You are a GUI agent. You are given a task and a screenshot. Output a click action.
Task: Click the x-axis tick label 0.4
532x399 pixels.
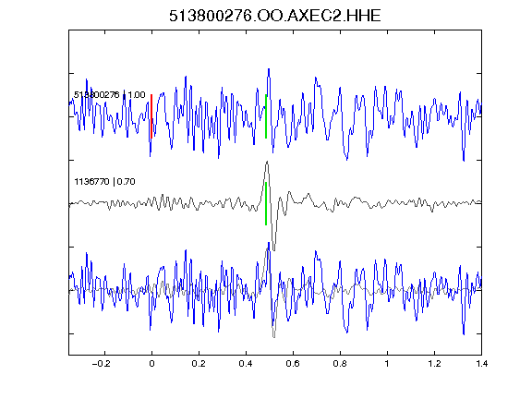tap(246, 364)
